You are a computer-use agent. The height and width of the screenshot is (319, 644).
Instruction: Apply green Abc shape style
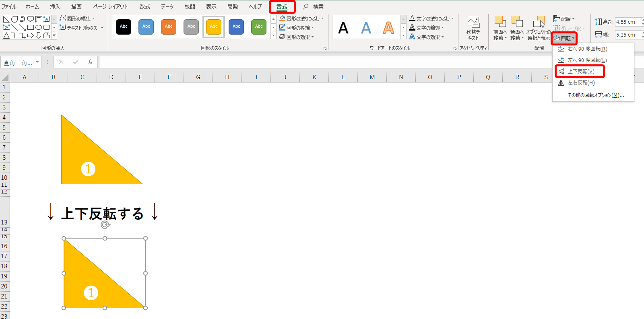click(259, 27)
